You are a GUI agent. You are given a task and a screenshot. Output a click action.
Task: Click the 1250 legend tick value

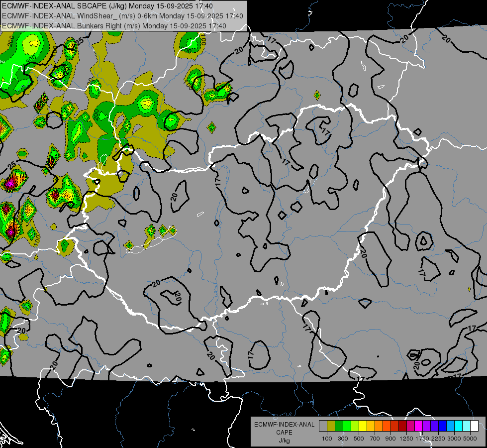pos(406,439)
